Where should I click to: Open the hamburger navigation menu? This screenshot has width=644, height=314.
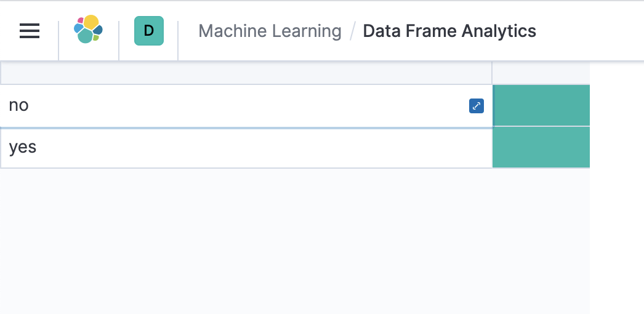30,31
